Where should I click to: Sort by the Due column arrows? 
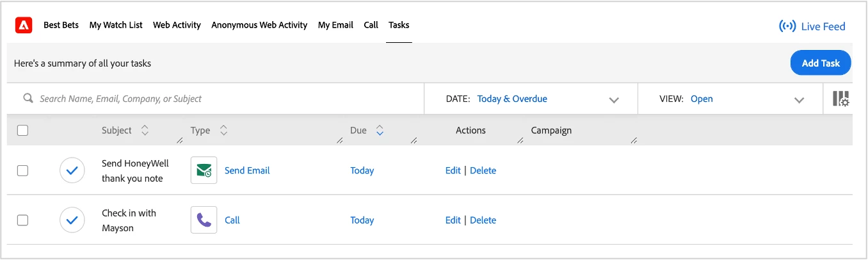[x=380, y=131]
